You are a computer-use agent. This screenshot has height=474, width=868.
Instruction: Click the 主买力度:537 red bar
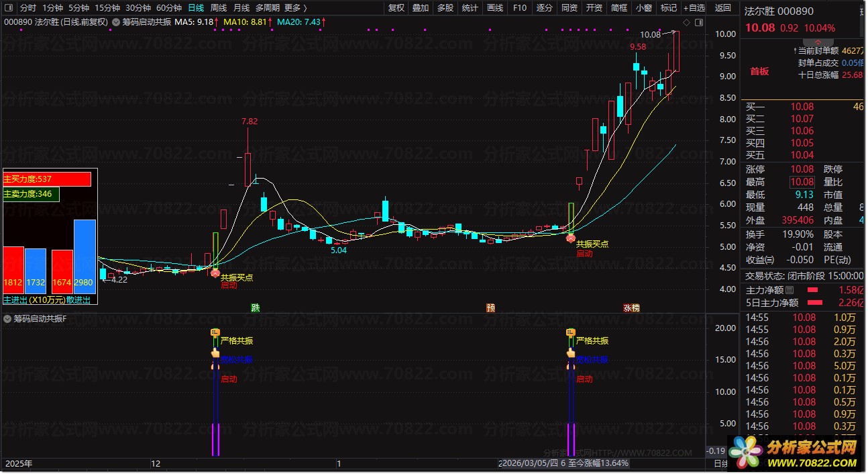point(47,179)
